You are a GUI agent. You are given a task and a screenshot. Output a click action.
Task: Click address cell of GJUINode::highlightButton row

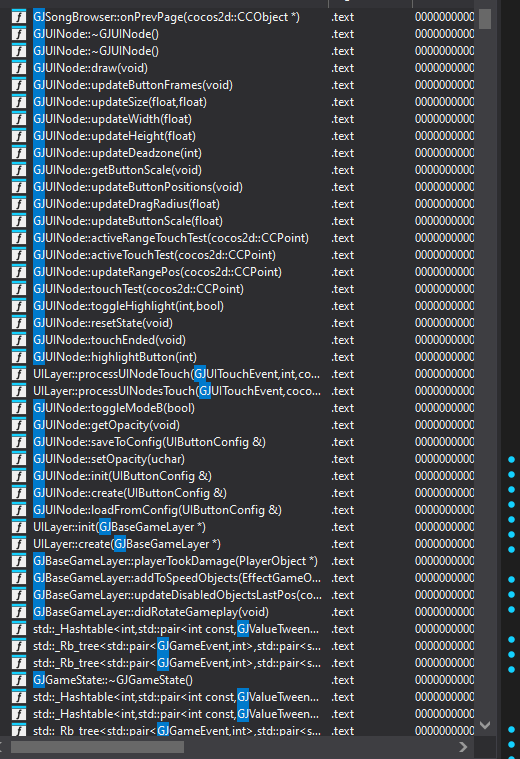tap(444, 357)
